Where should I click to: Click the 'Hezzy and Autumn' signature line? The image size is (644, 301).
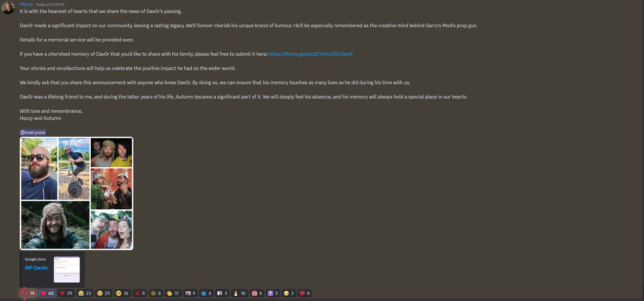click(x=40, y=118)
